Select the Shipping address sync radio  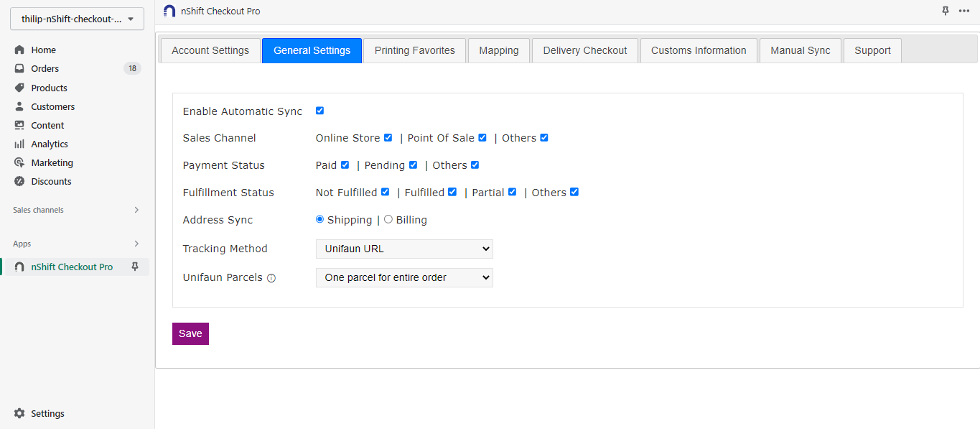[320, 219]
